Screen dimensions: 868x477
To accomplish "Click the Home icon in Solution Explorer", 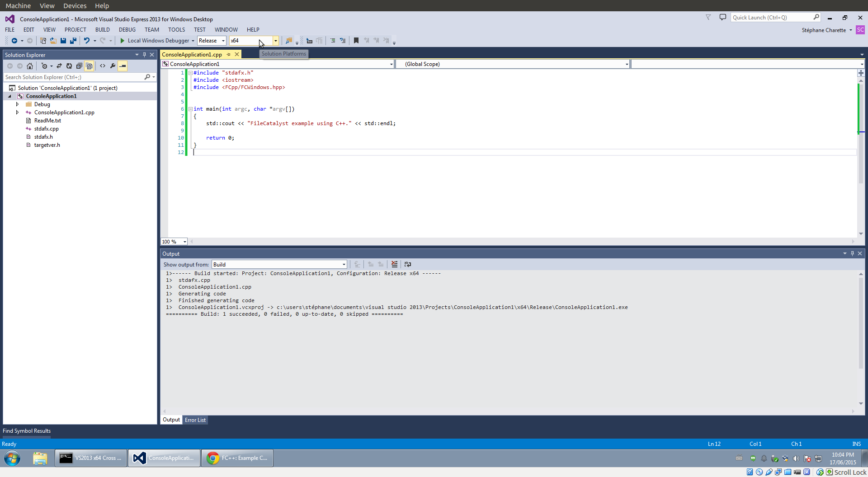I will [30, 66].
